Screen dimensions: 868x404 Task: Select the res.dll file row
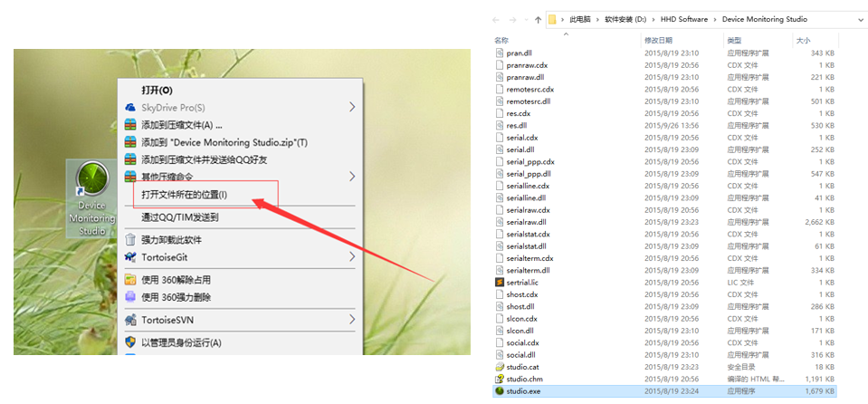(664, 126)
